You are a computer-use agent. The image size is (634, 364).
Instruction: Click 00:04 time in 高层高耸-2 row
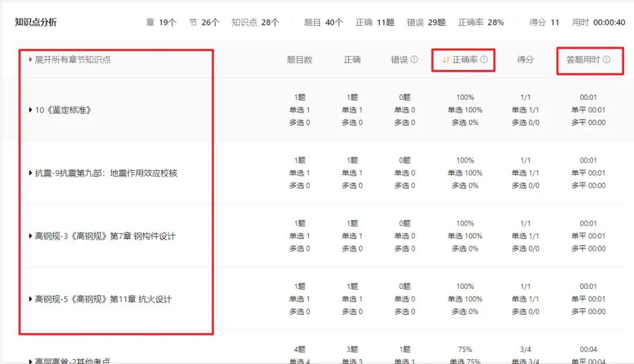[x=588, y=349]
